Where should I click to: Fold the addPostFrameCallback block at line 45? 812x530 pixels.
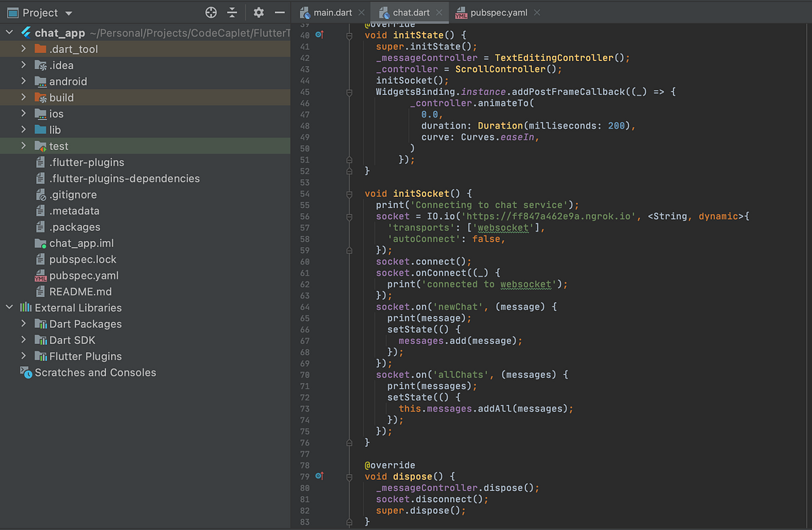[x=349, y=92]
